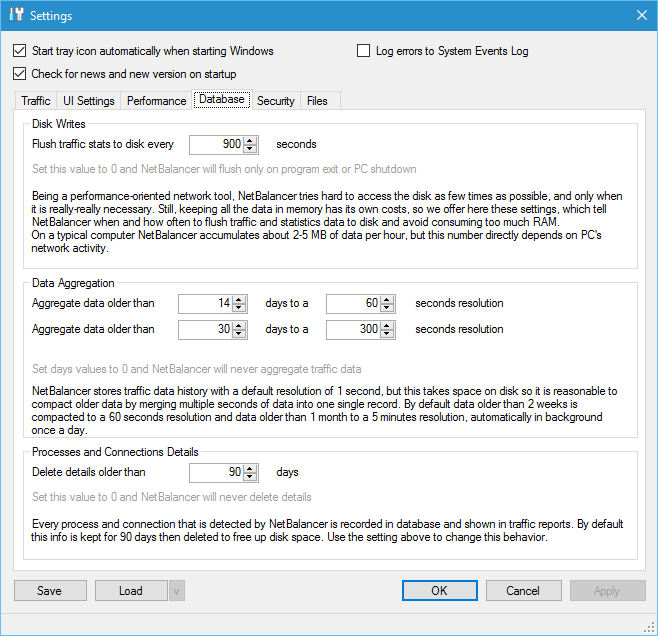Increase the 14 days aggregation value

tap(239, 300)
